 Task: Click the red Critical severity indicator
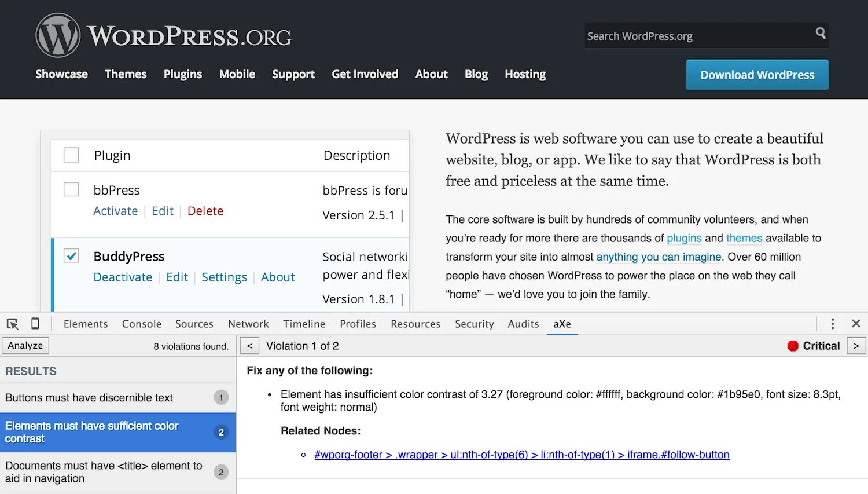pyautogui.click(x=792, y=346)
